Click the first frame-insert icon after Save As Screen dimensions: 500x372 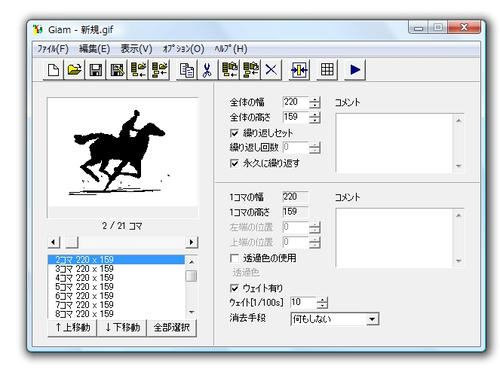(x=138, y=70)
